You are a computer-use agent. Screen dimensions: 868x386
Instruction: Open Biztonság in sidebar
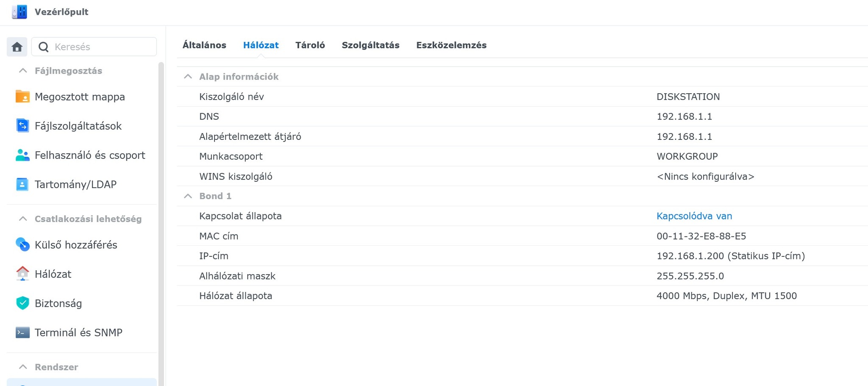coord(58,303)
